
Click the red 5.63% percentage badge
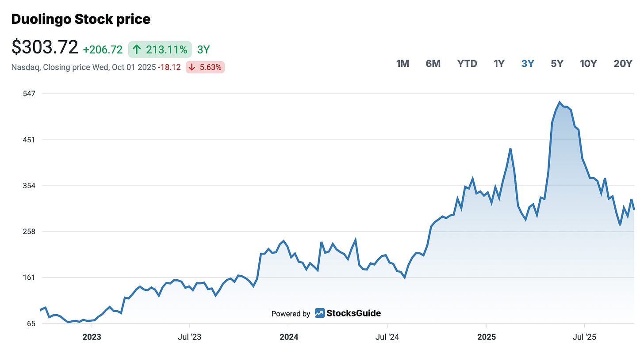point(205,67)
